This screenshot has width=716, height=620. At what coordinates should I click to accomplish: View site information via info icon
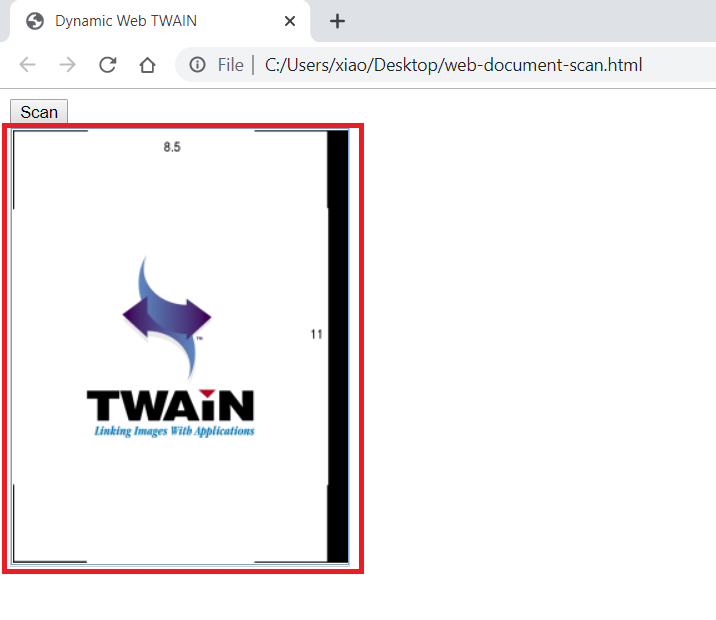(x=198, y=65)
